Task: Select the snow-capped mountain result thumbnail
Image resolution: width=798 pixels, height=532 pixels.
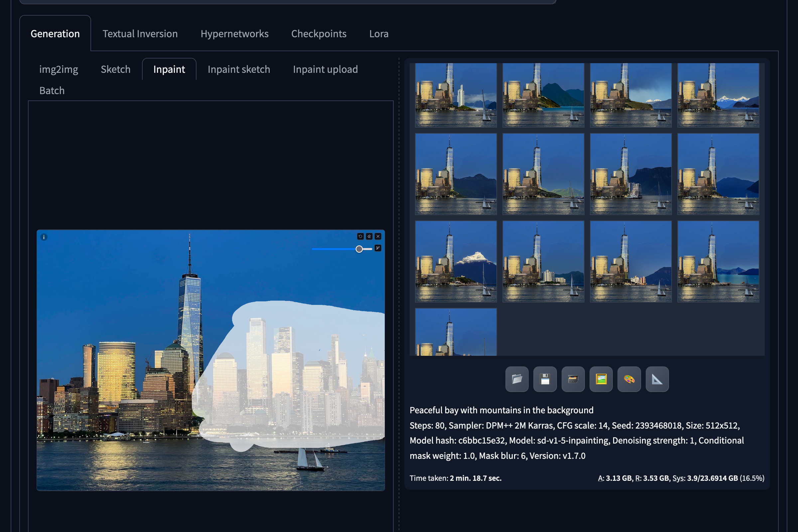Action: pyautogui.click(x=456, y=262)
